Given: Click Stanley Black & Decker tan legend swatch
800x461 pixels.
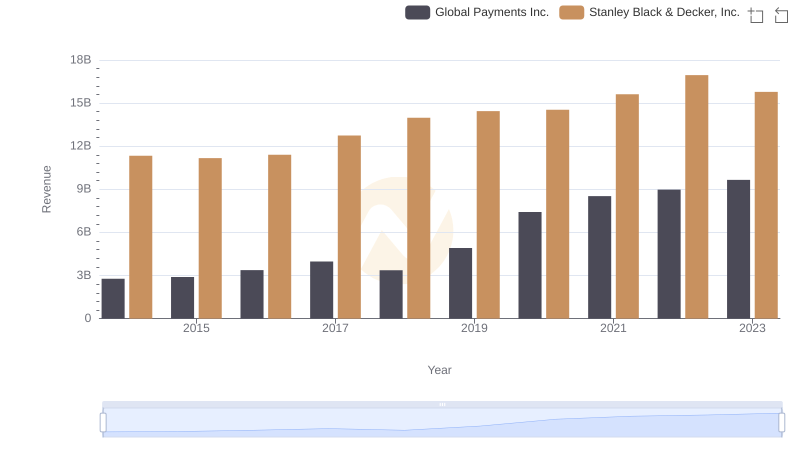Looking at the screenshot, I should [x=571, y=12].
